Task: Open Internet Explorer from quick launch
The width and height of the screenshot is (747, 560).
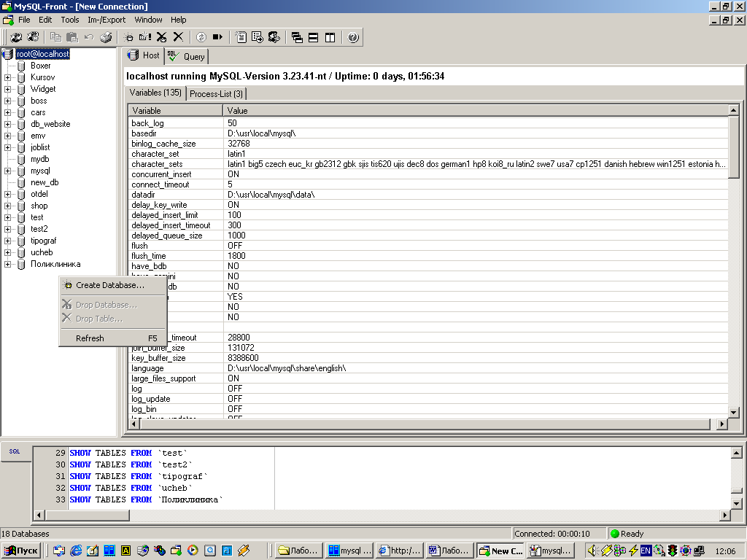Action: (x=76, y=551)
